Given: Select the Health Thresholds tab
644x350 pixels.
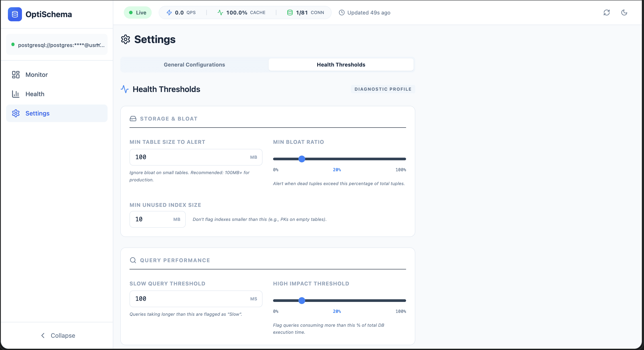Looking at the screenshot, I should [341, 65].
